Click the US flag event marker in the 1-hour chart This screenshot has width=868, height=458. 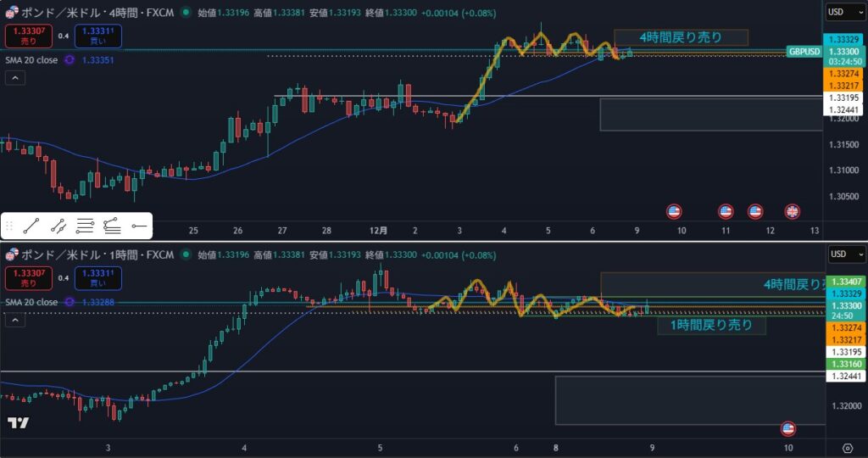click(788, 429)
